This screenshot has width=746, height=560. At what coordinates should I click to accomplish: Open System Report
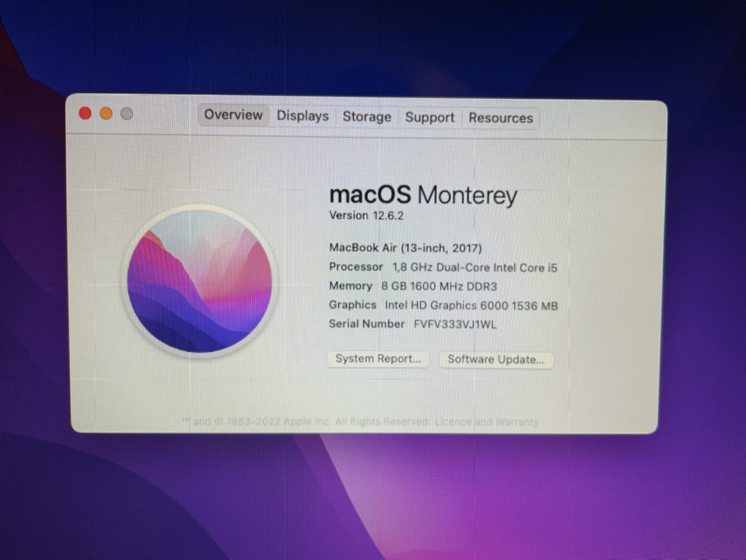click(x=378, y=358)
